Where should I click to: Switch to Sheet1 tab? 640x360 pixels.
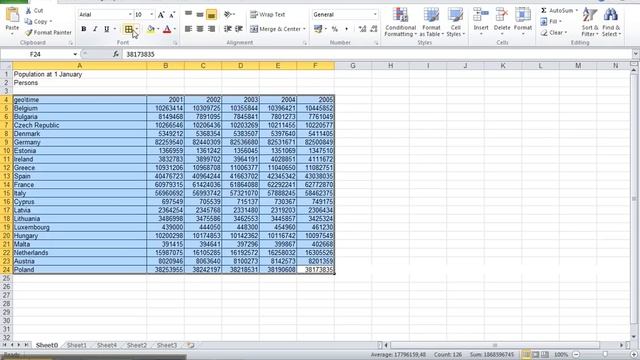(77, 345)
